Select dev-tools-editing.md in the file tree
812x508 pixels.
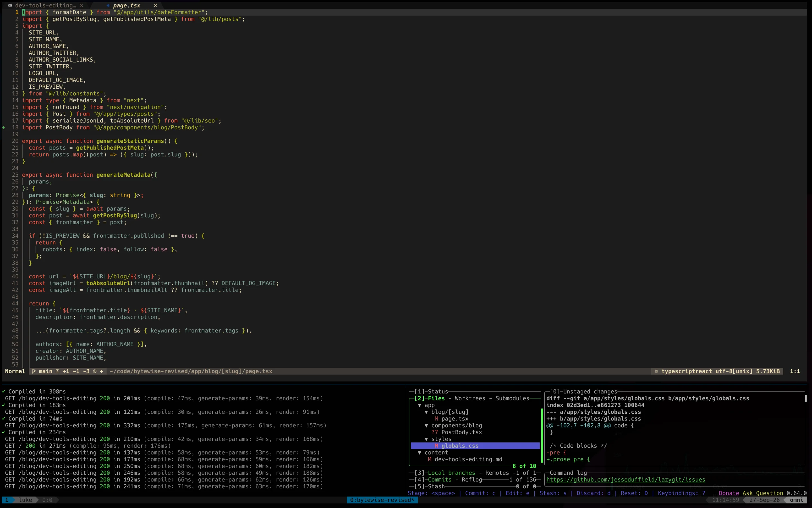tap(468, 459)
